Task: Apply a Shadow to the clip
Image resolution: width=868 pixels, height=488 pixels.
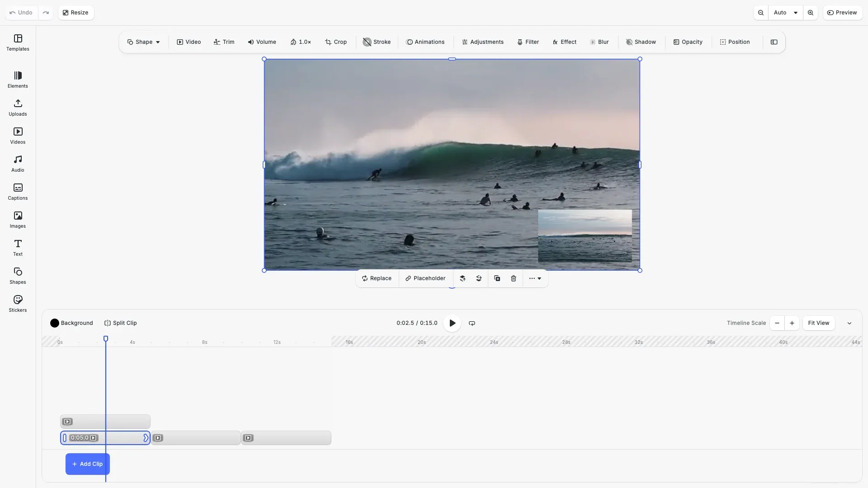Action: (x=641, y=42)
